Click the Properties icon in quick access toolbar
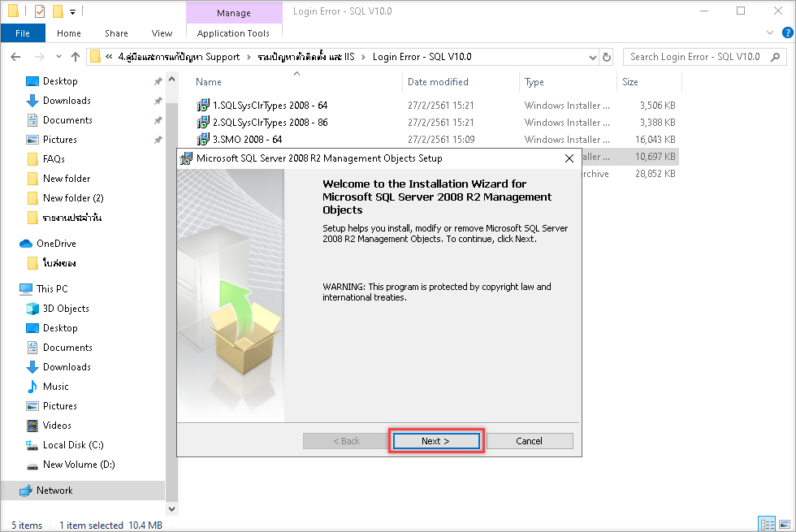Screen dimensions: 796x532 pos(40,11)
